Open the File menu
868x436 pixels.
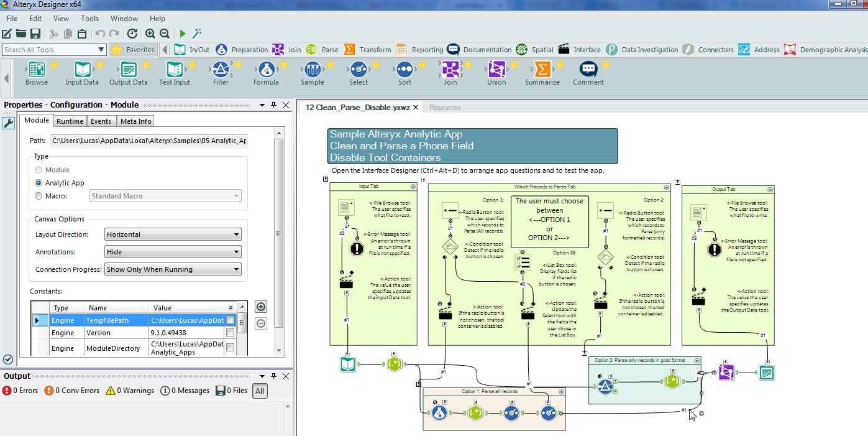pyautogui.click(x=12, y=19)
